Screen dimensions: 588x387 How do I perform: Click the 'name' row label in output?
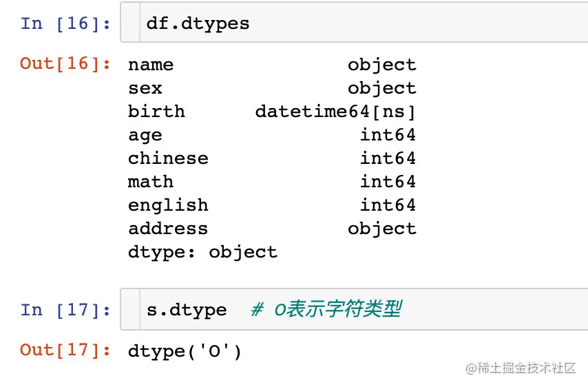coord(151,65)
